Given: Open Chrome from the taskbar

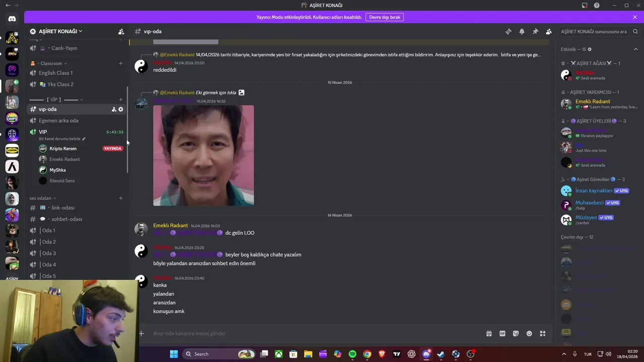Looking at the screenshot, I should 367,354.
